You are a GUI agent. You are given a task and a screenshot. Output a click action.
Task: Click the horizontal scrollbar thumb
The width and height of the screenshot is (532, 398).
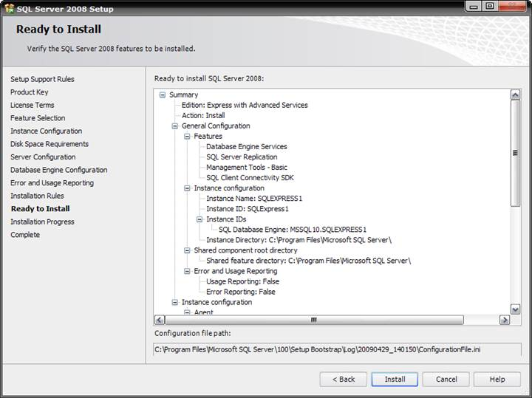pyautogui.click(x=314, y=320)
